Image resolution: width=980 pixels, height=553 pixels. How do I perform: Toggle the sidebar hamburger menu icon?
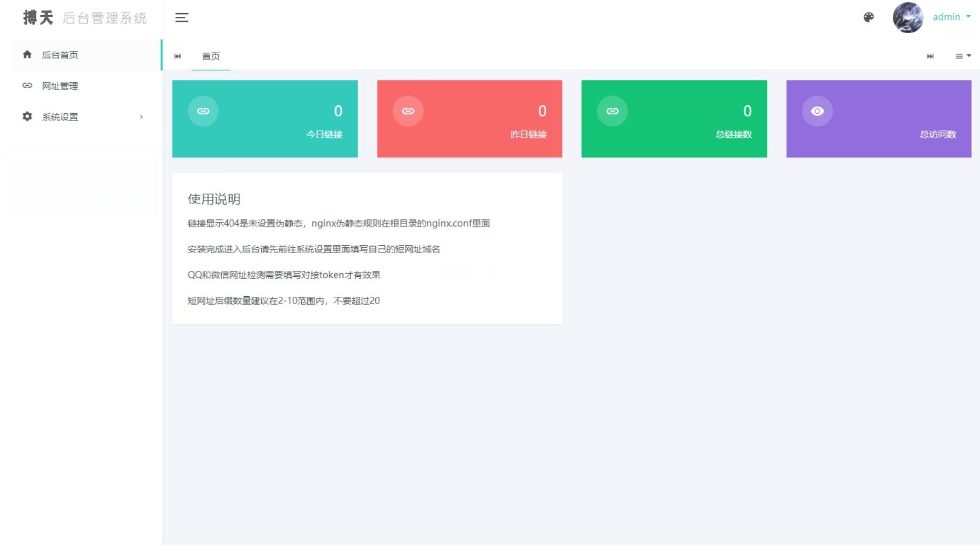point(182,17)
